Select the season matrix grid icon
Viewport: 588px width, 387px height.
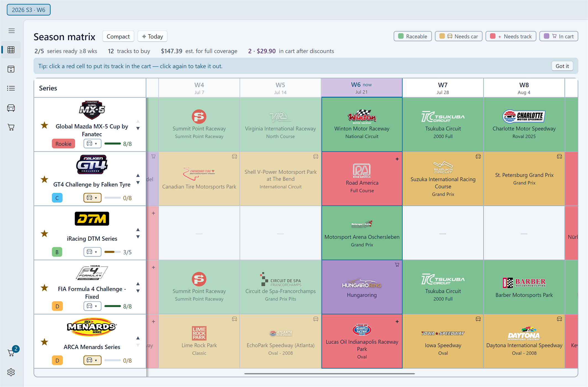pos(11,50)
